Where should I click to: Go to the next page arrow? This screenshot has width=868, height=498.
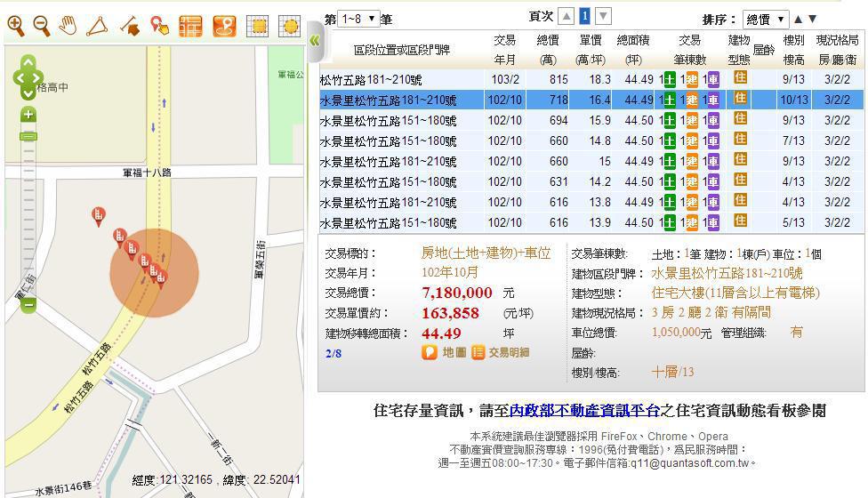(x=603, y=16)
